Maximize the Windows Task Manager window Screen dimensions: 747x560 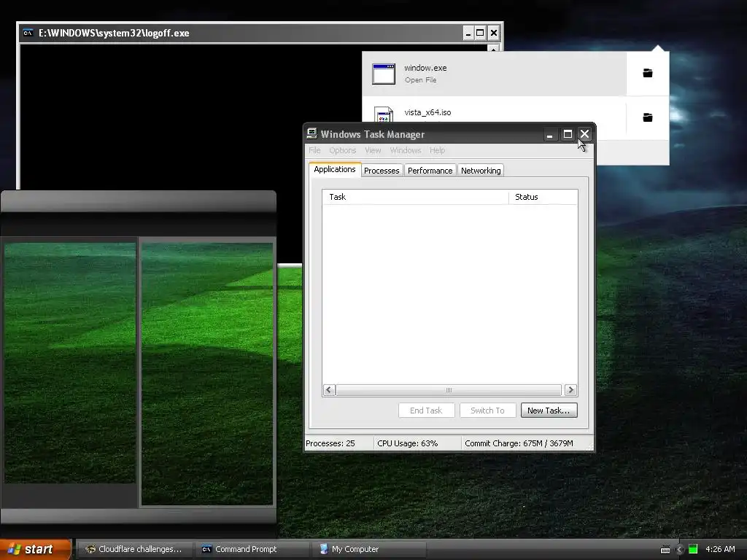568,134
